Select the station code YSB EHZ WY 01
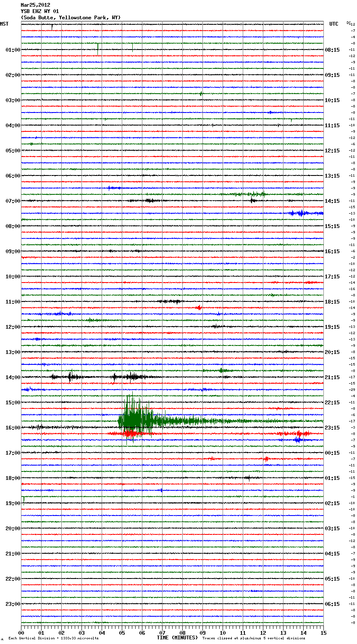 (x=40, y=11)
